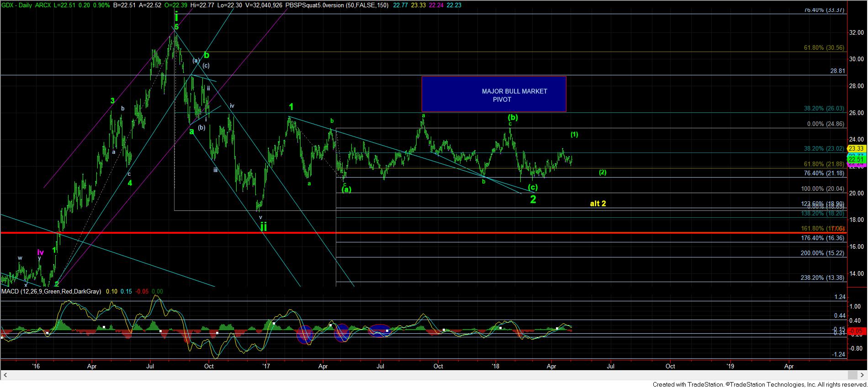868x388 pixels.
Task: Select the yellow 'alt 2' annotation
Action: [598, 204]
